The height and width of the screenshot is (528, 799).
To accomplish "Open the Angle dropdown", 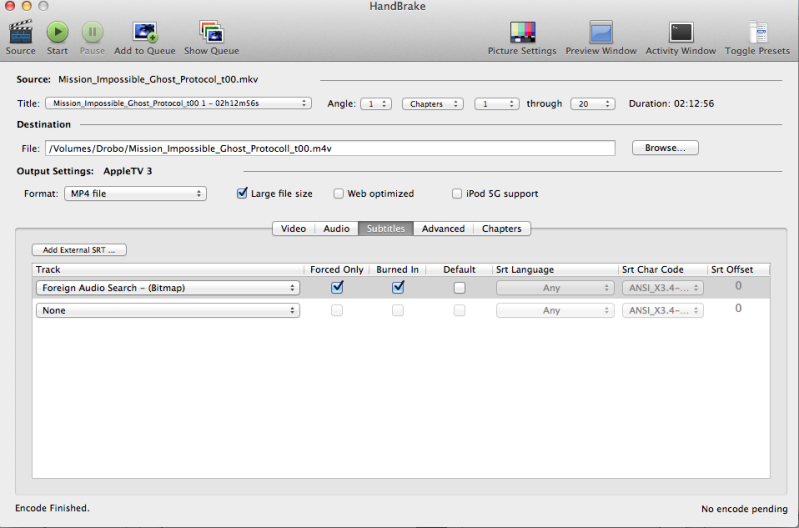I will click(x=376, y=104).
